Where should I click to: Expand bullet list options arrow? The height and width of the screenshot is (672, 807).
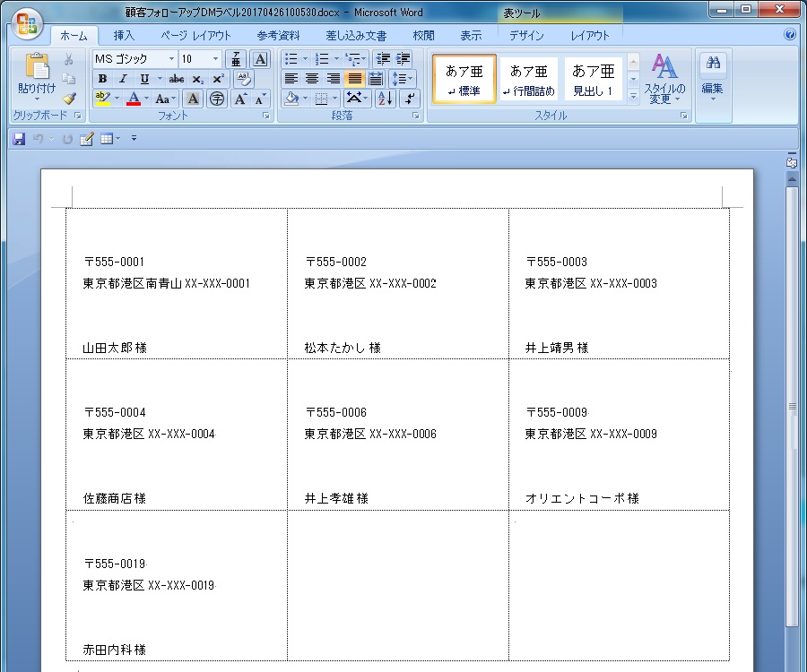305,58
